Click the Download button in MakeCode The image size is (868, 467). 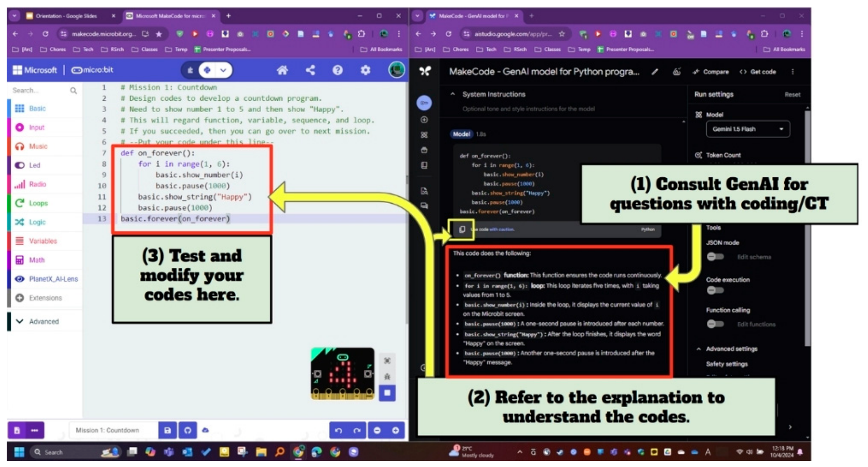point(16,430)
